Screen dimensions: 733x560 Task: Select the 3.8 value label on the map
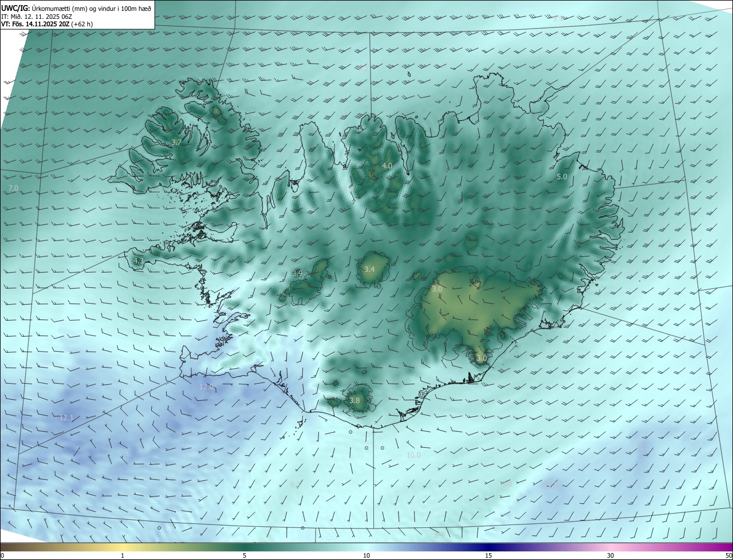[x=354, y=400]
